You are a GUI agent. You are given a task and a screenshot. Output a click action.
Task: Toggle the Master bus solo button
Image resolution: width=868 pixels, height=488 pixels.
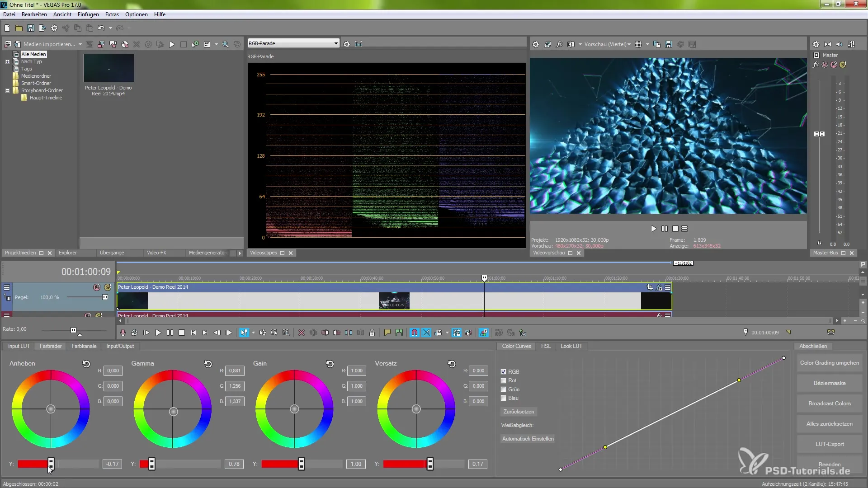pos(843,65)
